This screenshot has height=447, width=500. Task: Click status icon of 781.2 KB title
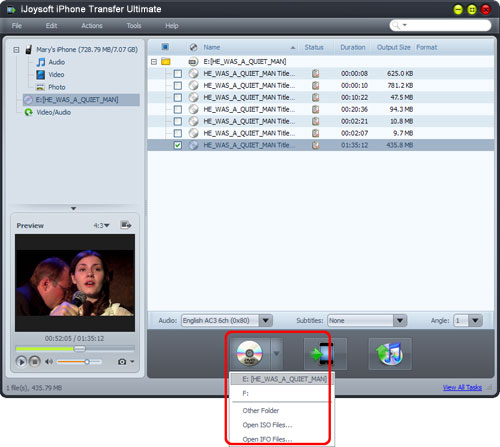coord(315,86)
